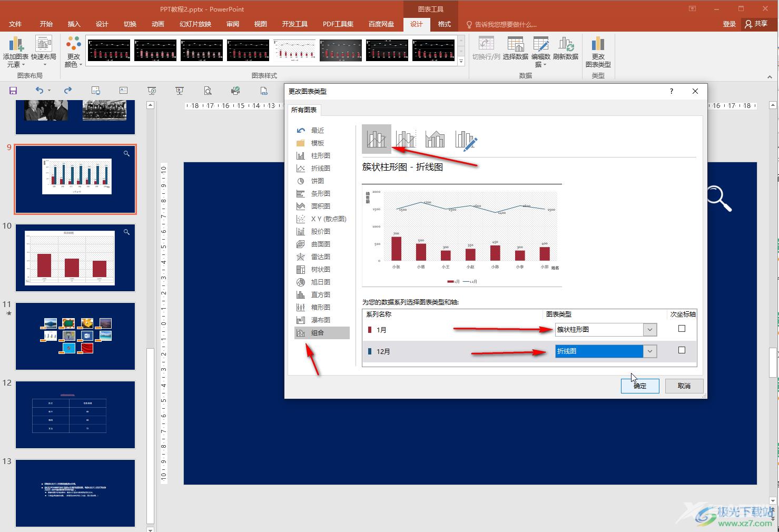
Task: Click the Add Chart Element icon
Action: 15,52
